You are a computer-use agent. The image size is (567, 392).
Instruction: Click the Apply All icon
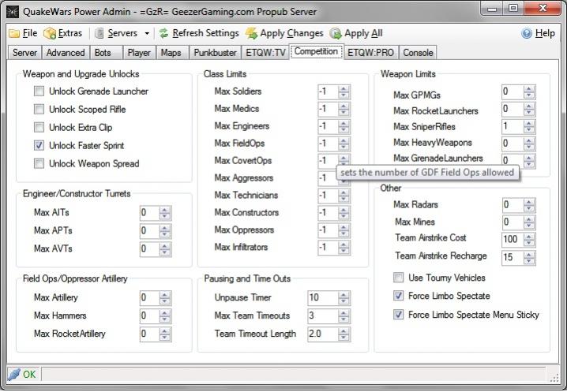point(336,33)
